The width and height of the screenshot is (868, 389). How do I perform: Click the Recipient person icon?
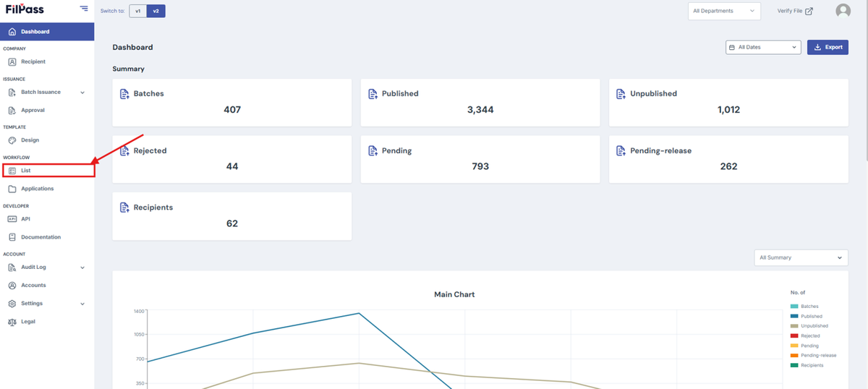click(x=12, y=61)
